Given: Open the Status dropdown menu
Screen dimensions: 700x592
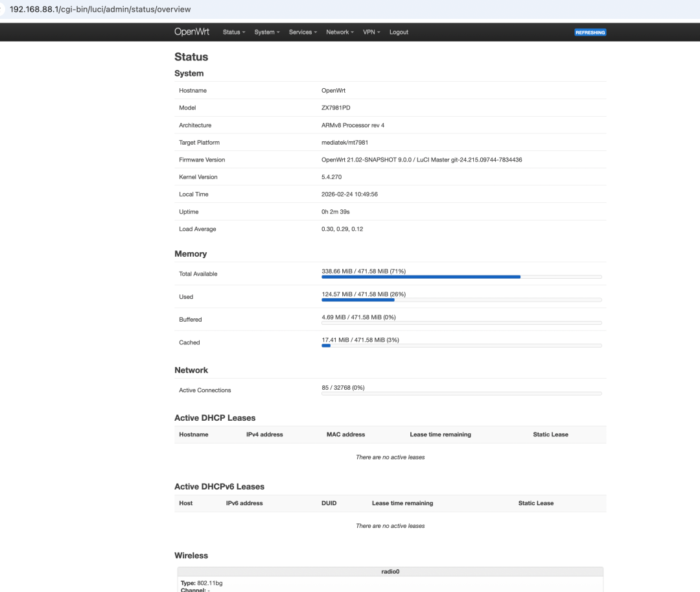Looking at the screenshot, I should pos(234,32).
